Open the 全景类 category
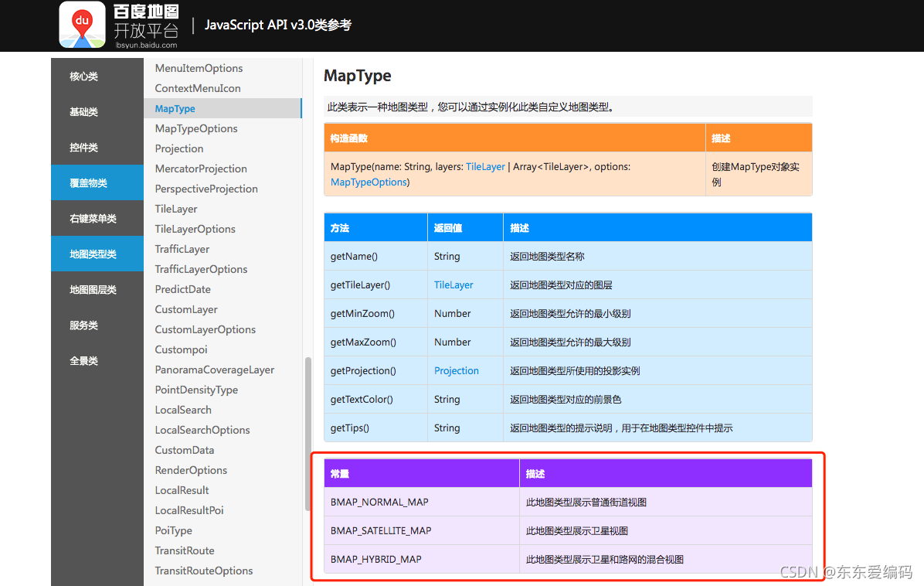The height and width of the screenshot is (586, 924). pos(97,361)
